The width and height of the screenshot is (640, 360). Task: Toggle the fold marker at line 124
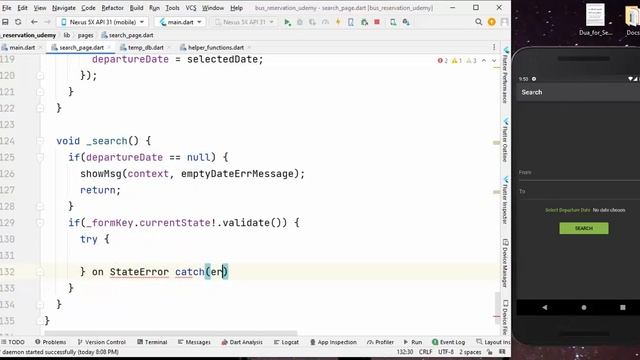40,141
